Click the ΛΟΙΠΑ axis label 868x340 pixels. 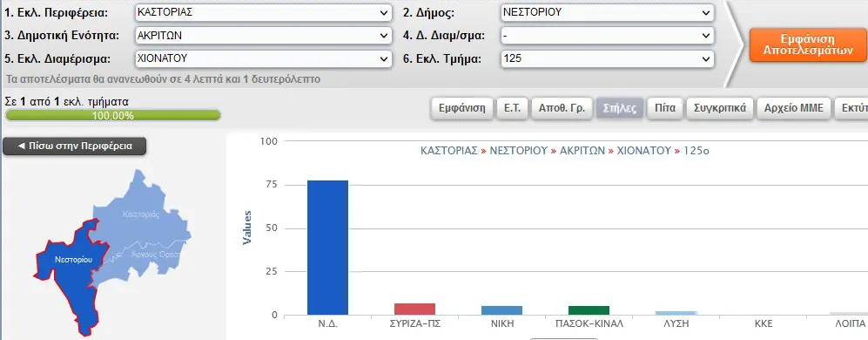[x=850, y=323]
